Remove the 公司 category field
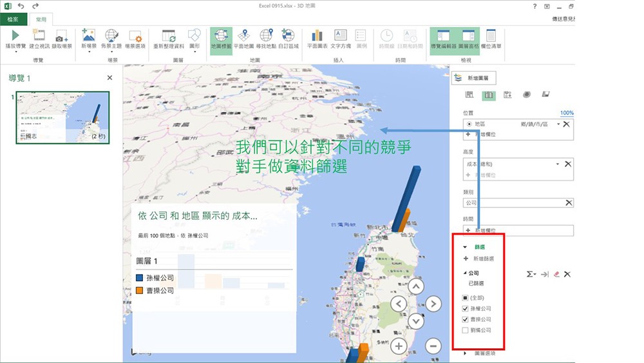644x363 pixels. click(569, 202)
